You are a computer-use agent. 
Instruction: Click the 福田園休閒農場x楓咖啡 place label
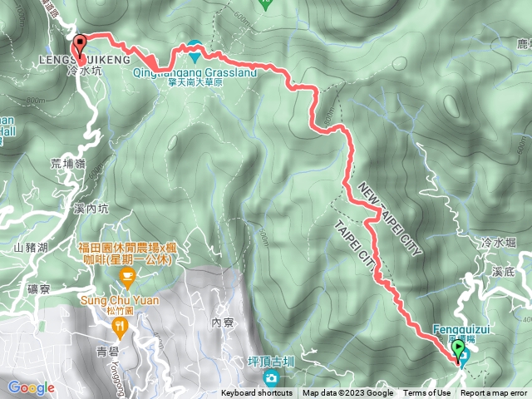(x=127, y=254)
